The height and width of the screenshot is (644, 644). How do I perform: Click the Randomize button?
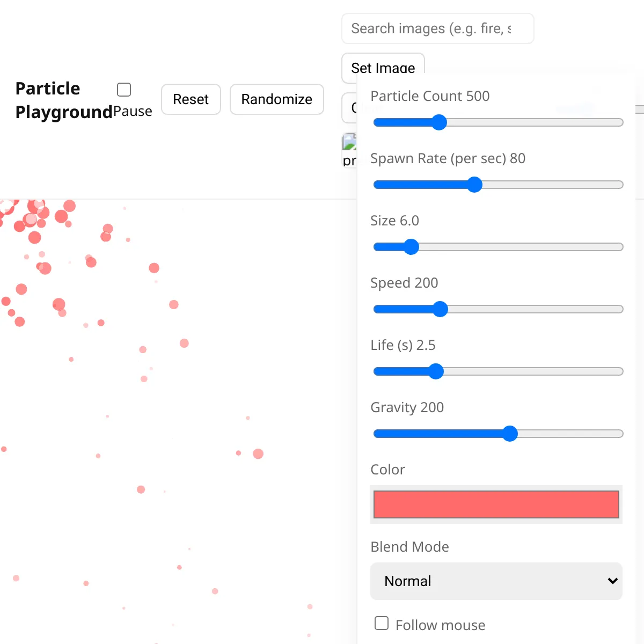(x=276, y=99)
